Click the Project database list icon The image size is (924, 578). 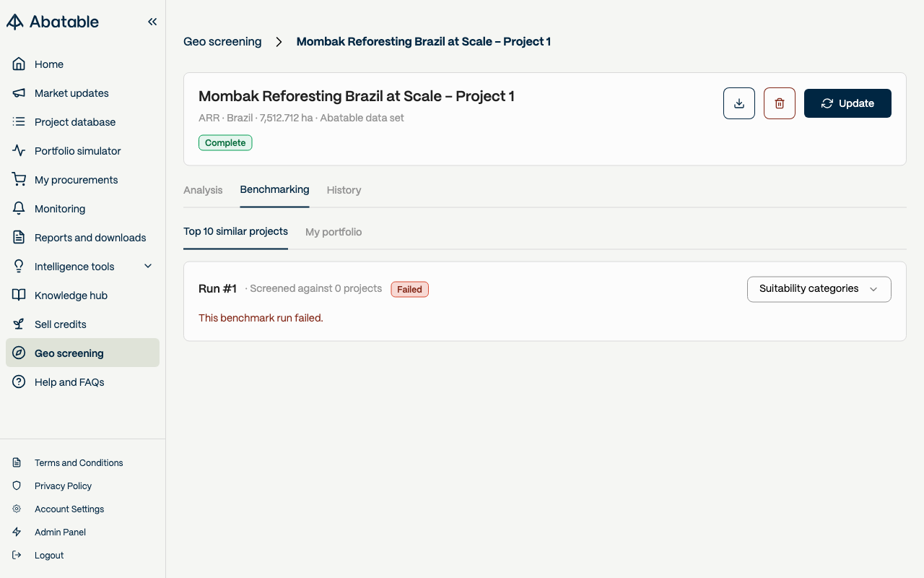[19, 122]
